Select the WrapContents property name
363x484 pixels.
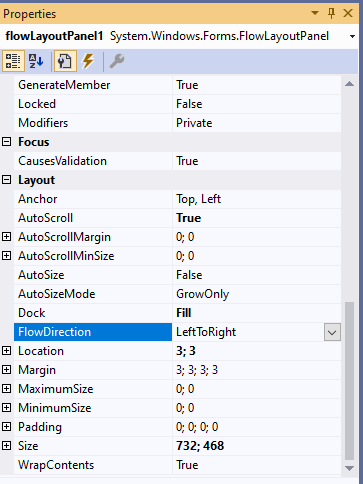[56, 465]
